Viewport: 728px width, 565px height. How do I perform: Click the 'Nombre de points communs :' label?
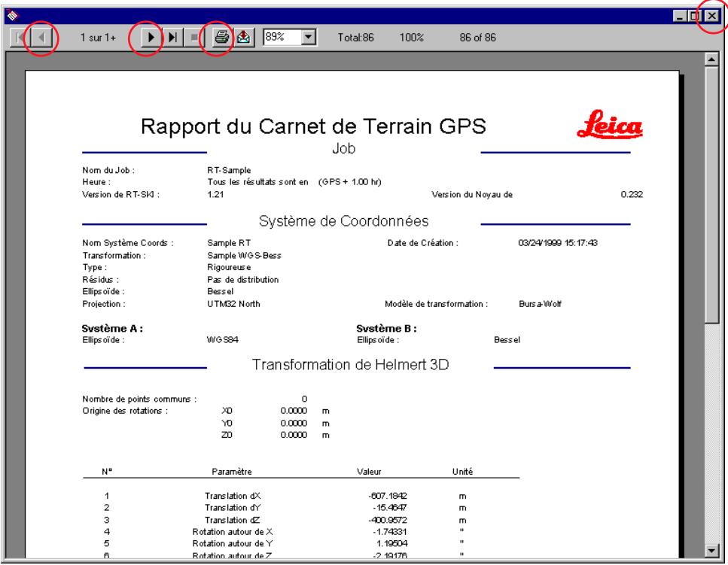pyautogui.click(x=139, y=399)
